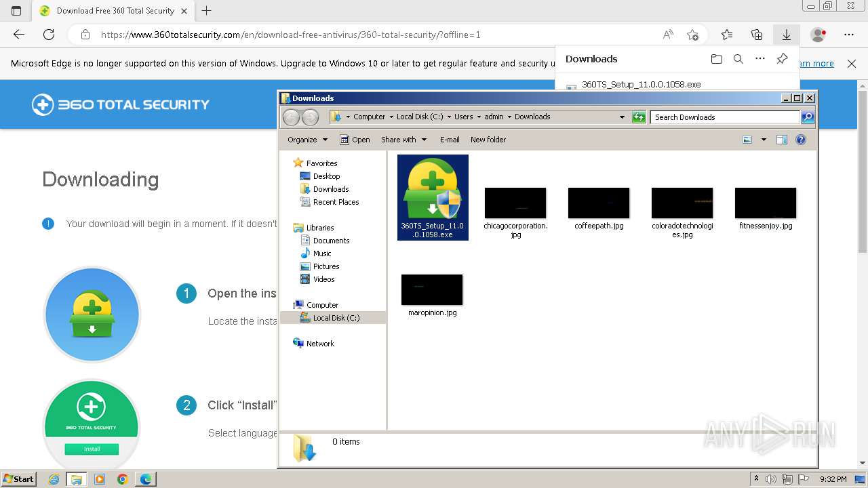Screen dimensions: 868x488
Task: Show the Explorer preview pane
Action: click(782, 140)
